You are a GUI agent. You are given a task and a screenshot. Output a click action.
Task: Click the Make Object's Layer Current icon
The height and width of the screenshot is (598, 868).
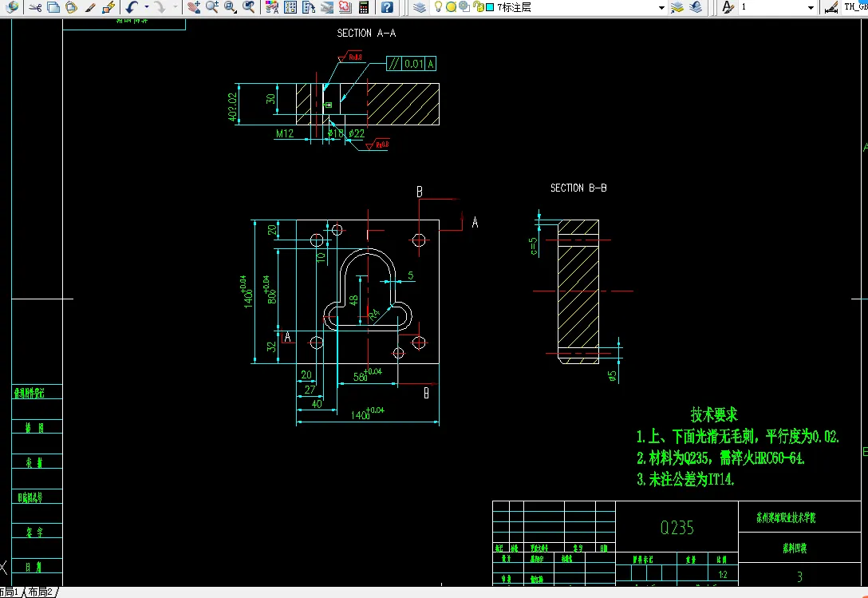pos(677,7)
